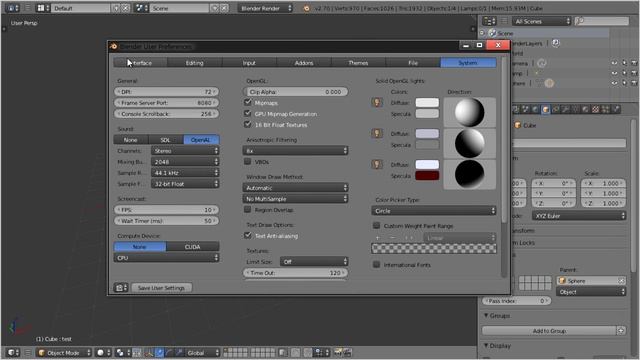Open the Object Constraints tab icon

(x=556, y=109)
